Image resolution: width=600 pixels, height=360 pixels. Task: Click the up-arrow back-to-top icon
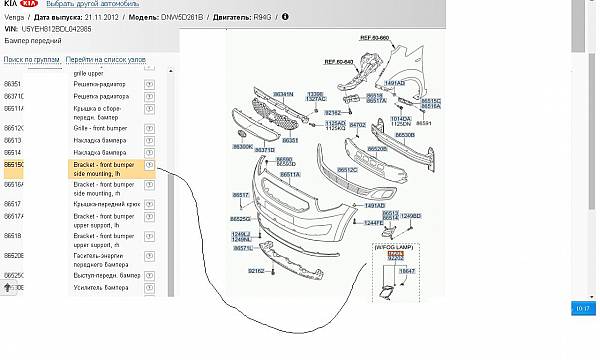tap(7, 287)
